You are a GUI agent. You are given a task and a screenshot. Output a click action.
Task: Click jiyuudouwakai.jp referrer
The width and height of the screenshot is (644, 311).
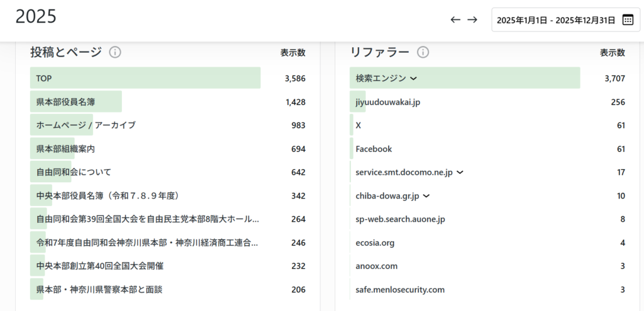(x=387, y=102)
